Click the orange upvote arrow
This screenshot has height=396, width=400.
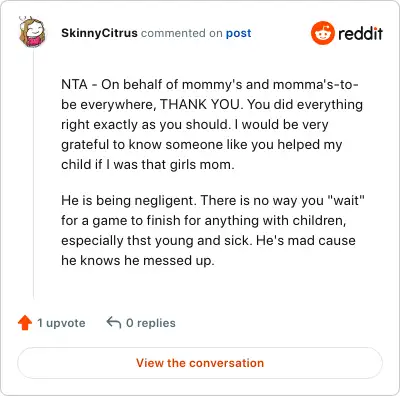[25, 323]
